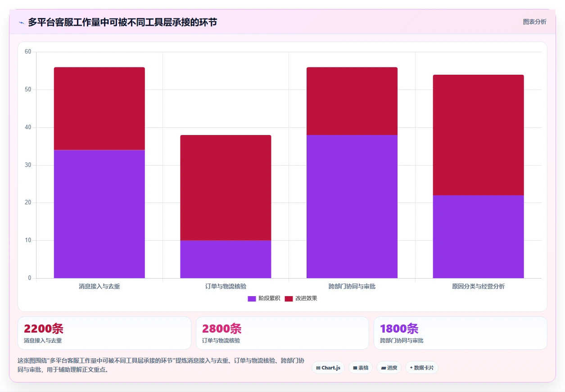Screen dimensions: 565x392
Task: Click the 订单与物流核验 x-axis label
Action: [226, 286]
